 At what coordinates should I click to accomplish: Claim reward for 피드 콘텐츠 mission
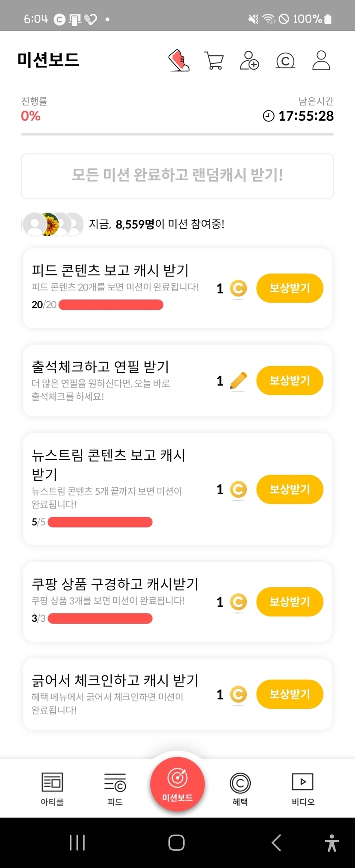[290, 288]
